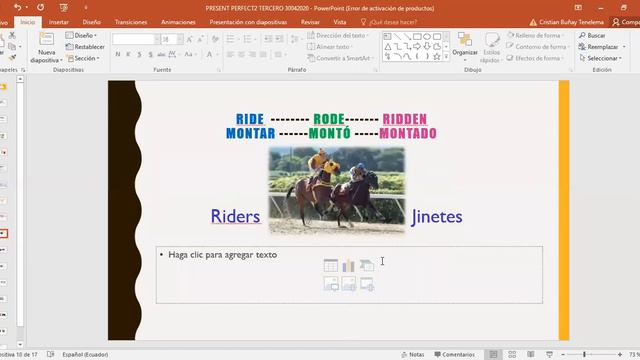The height and width of the screenshot is (360, 640).
Task: Insert SmartArt icon in content placeholder
Action: [367, 265]
